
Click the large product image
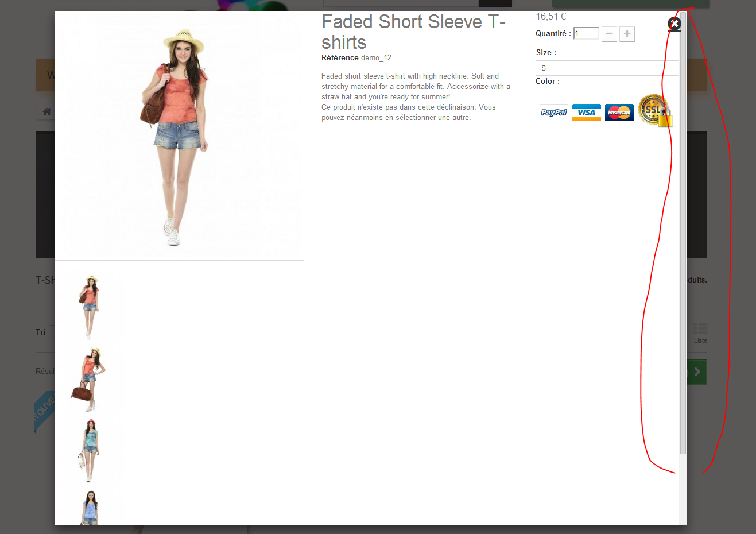click(x=179, y=136)
